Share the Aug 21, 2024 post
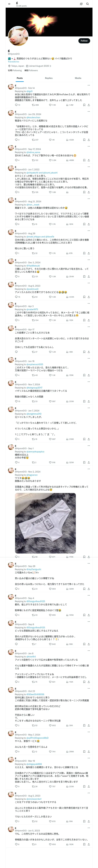Viewport: 98px width, 868px height. coord(89,224)
